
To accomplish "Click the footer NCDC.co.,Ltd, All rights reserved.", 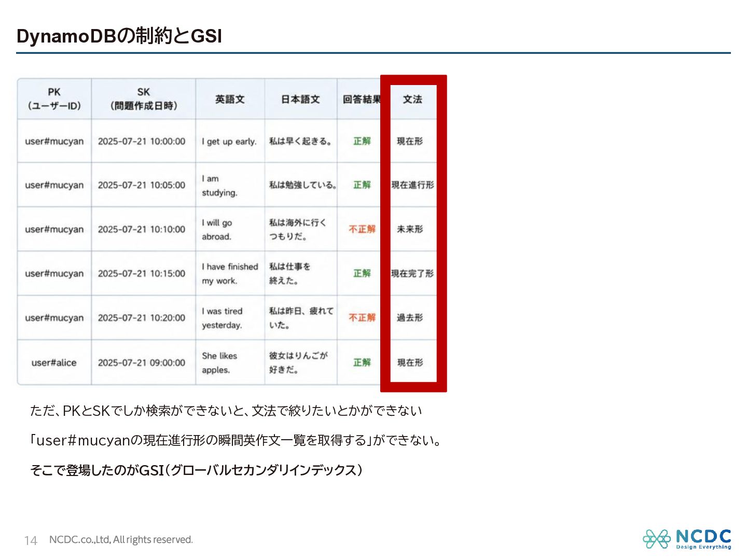I will click(121, 540).
